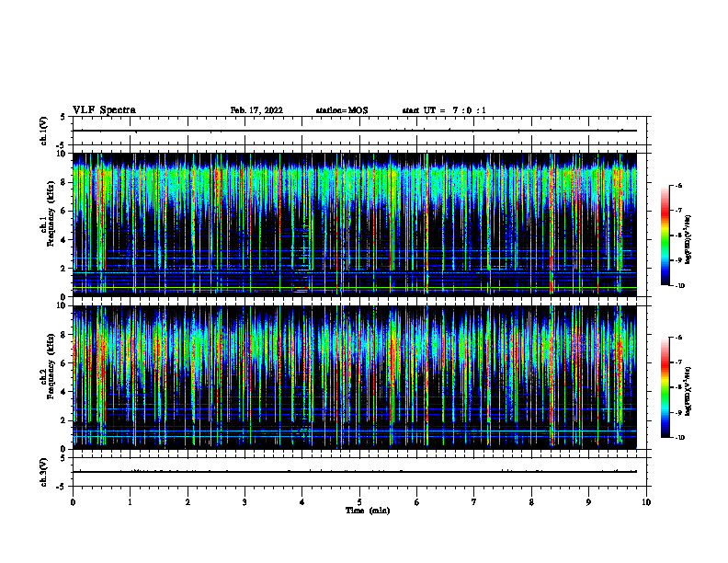This screenshot has width=728, height=563.
Task: Click the ch.1 spectrogram color scale bar
Action: 665,236
